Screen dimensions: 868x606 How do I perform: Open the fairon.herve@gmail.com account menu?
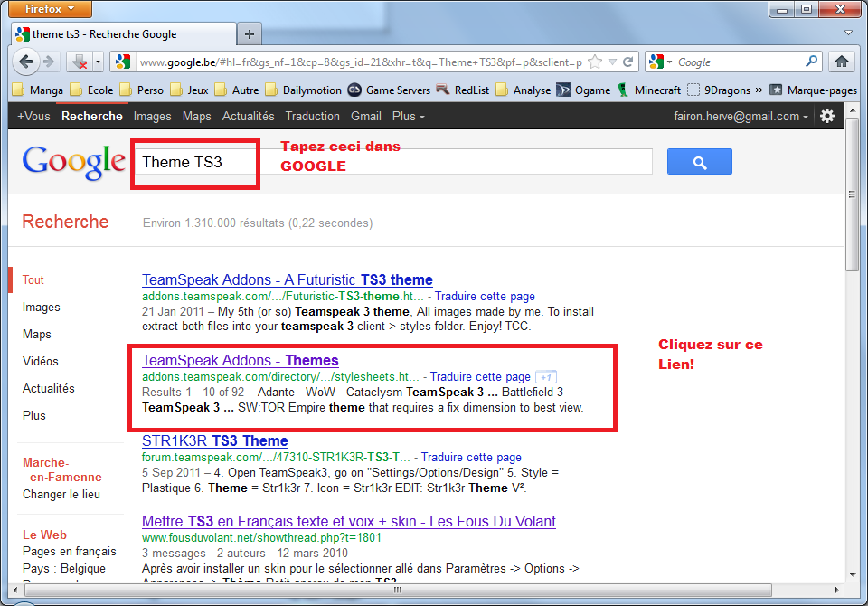click(x=741, y=117)
